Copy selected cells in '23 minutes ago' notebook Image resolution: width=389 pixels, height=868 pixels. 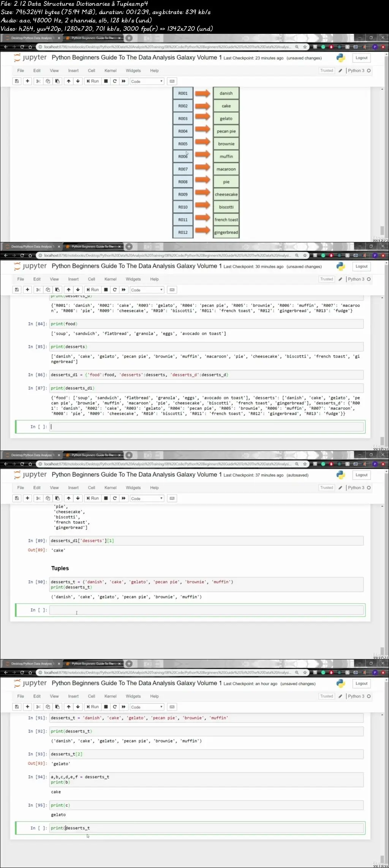click(x=48, y=81)
